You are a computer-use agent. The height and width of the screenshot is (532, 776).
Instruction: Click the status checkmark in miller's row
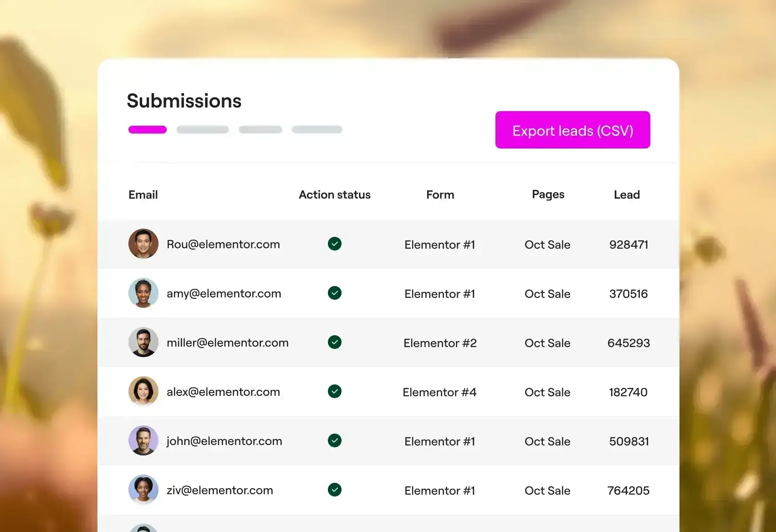(x=335, y=342)
